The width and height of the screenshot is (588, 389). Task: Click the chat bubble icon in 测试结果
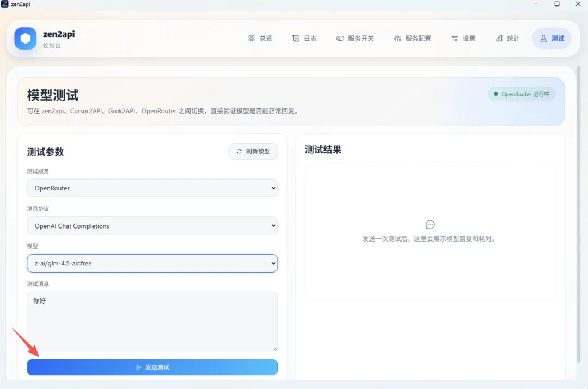point(430,225)
